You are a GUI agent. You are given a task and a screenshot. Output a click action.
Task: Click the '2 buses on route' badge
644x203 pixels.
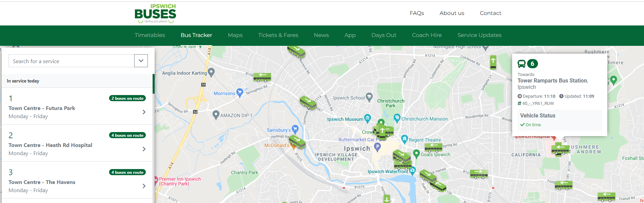[x=127, y=98]
